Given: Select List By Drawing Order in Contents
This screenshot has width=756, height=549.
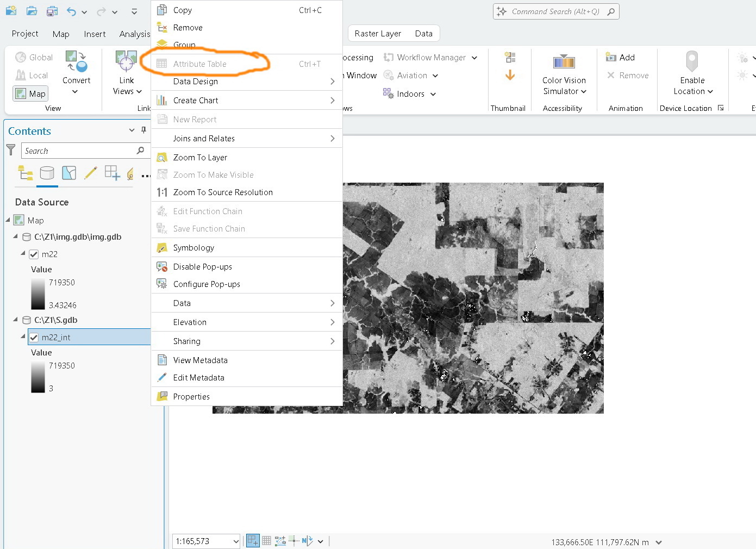Looking at the screenshot, I should tap(25, 173).
